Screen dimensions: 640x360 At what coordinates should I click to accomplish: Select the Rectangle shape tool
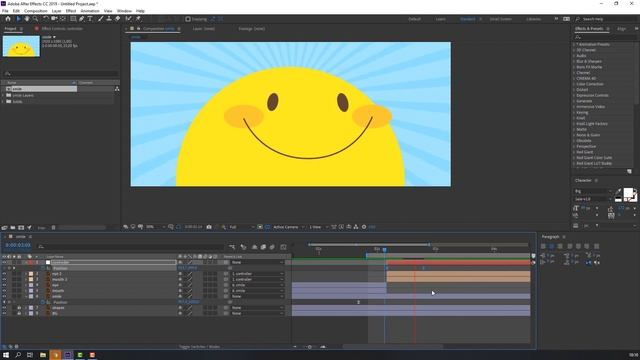[x=73, y=19]
